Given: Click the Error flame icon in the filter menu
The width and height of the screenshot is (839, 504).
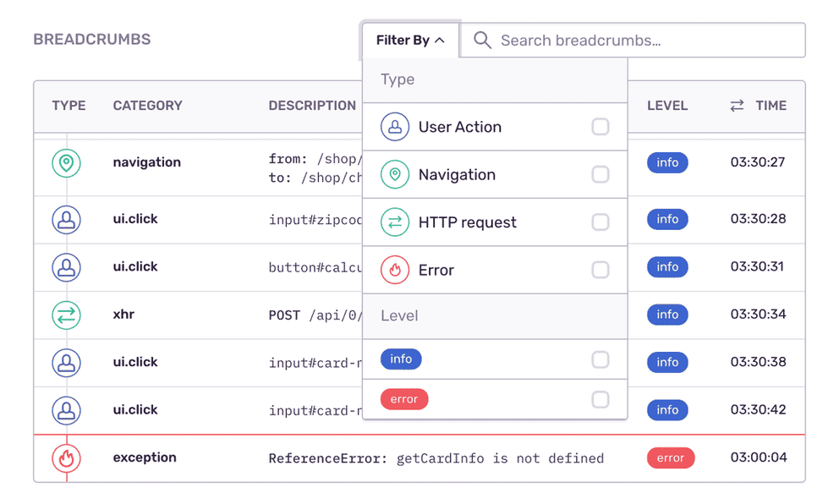Looking at the screenshot, I should click(396, 270).
